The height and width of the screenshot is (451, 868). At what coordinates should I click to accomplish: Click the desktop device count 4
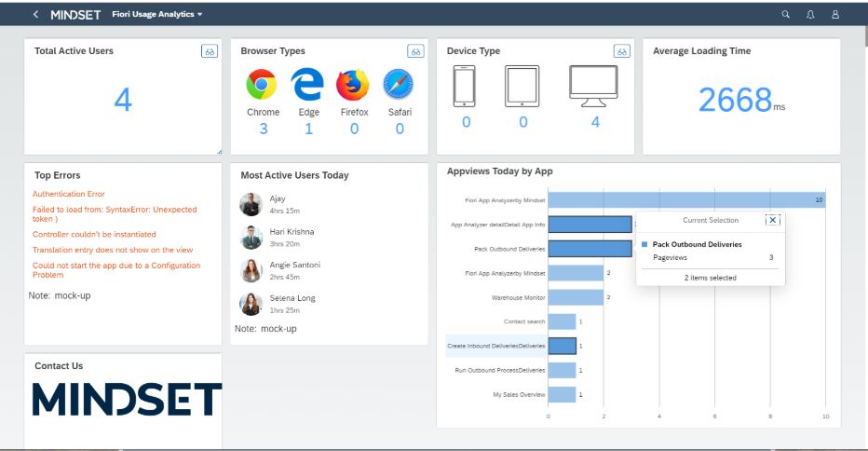[x=595, y=122]
